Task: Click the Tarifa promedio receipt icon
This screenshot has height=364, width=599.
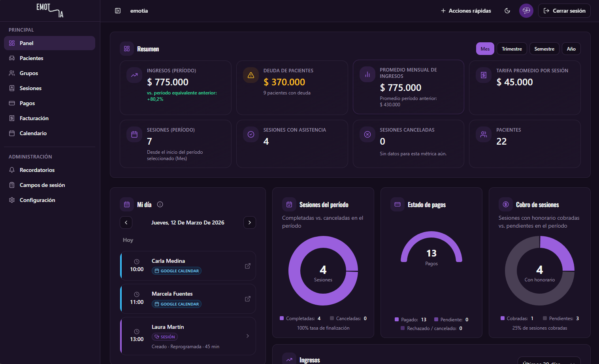Action: tap(484, 75)
